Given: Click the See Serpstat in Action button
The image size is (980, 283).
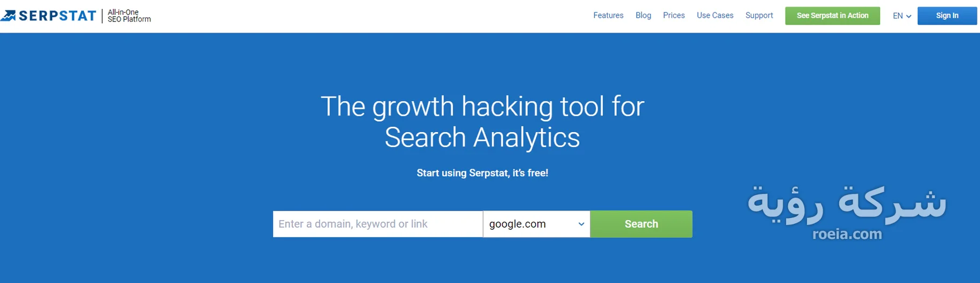Looking at the screenshot, I should tap(832, 16).
